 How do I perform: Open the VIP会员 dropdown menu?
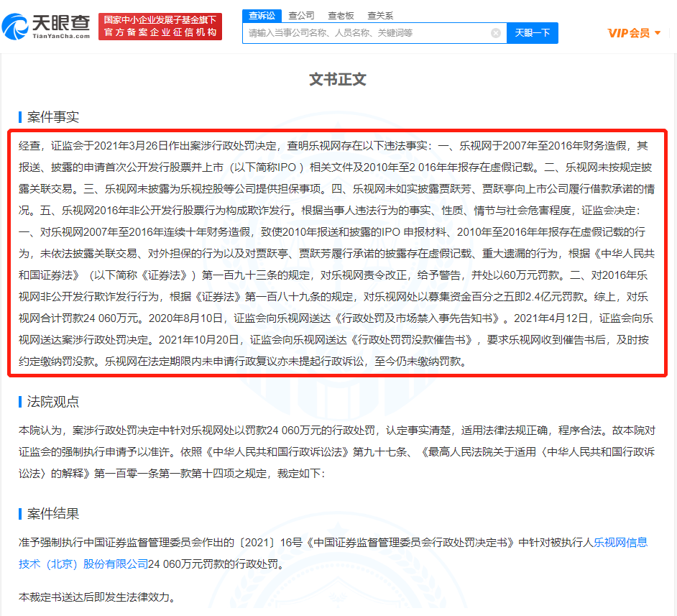(x=634, y=33)
